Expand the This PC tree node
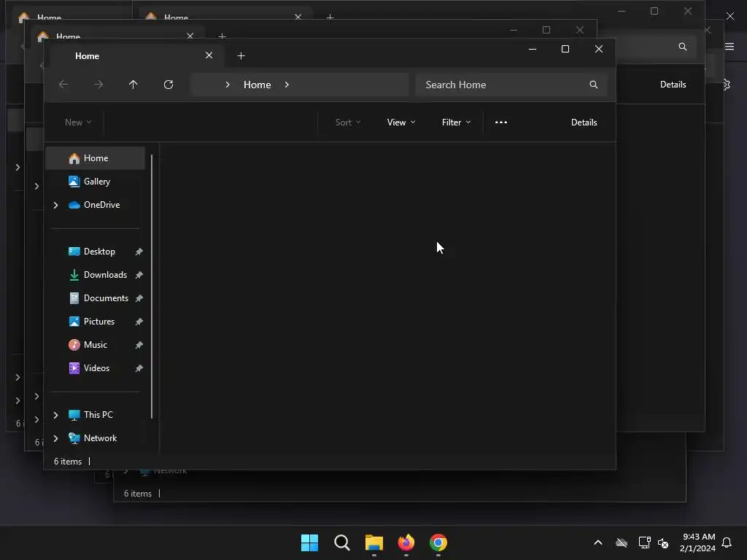This screenshot has width=747, height=560. pyautogui.click(x=55, y=415)
